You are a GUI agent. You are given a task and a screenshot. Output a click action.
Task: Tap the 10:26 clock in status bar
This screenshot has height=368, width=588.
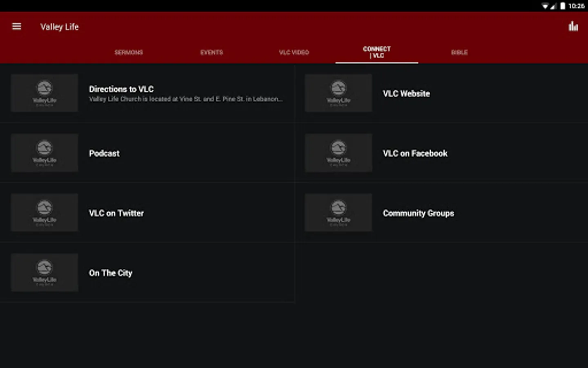(576, 6)
